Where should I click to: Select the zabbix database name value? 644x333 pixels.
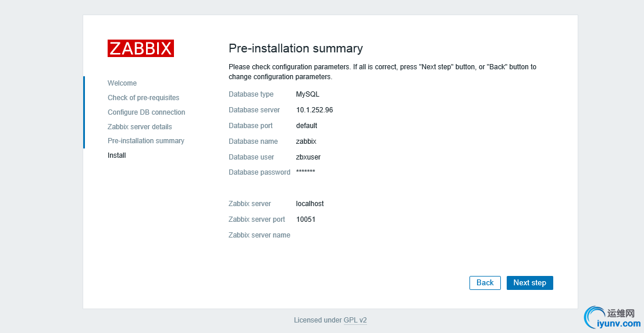(306, 141)
